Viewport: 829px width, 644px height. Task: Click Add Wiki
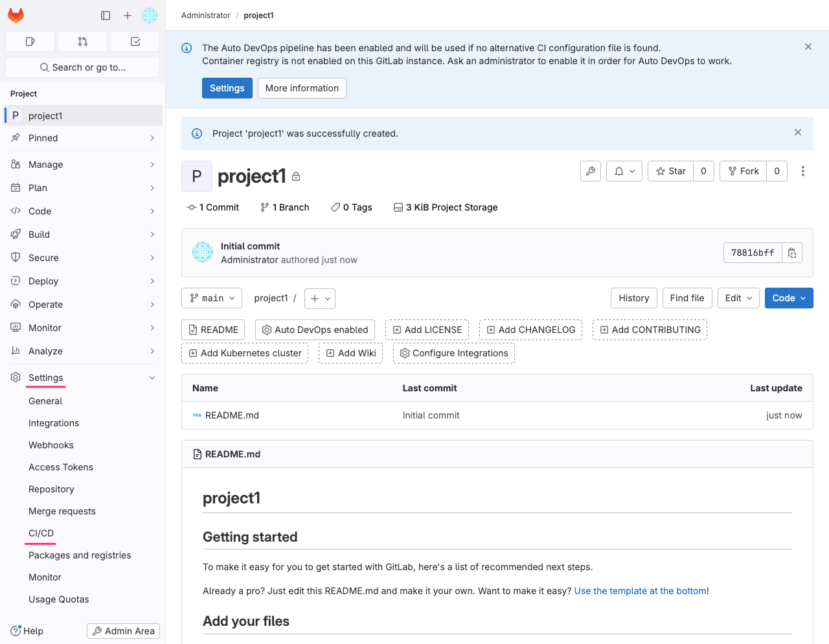pos(351,353)
